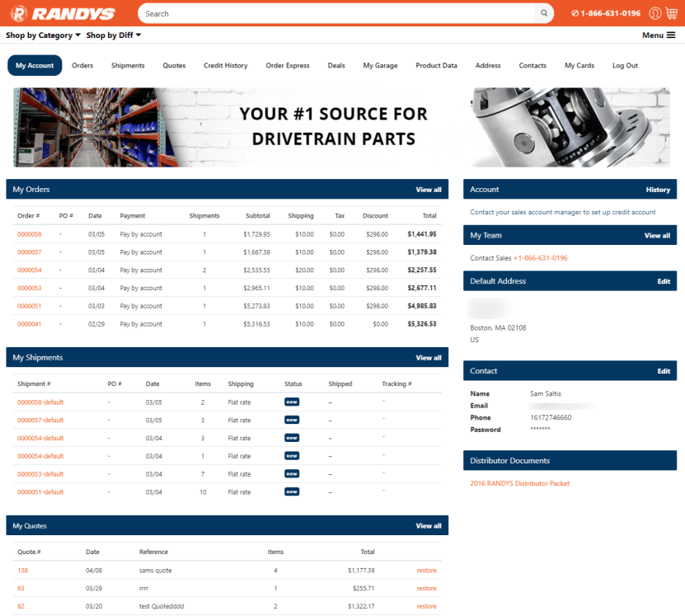This screenshot has height=616, width=685.
Task: Click total $5,326.53 for order 0000041
Action: click(x=421, y=324)
